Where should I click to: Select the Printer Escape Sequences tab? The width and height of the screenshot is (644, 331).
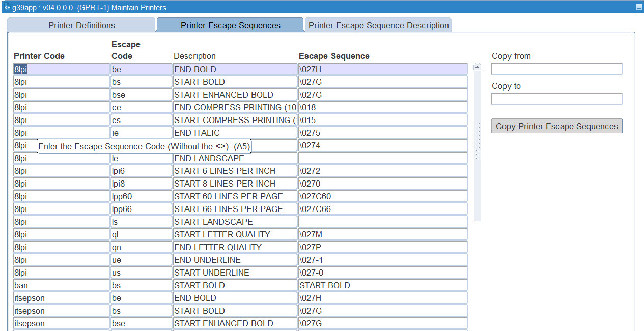pos(231,25)
